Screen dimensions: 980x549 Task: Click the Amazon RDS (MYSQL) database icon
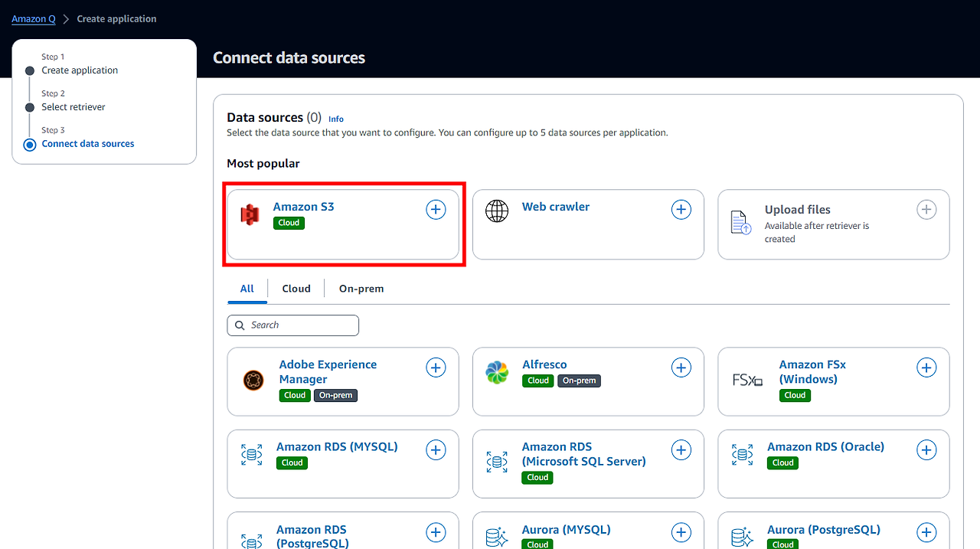click(251, 455)
